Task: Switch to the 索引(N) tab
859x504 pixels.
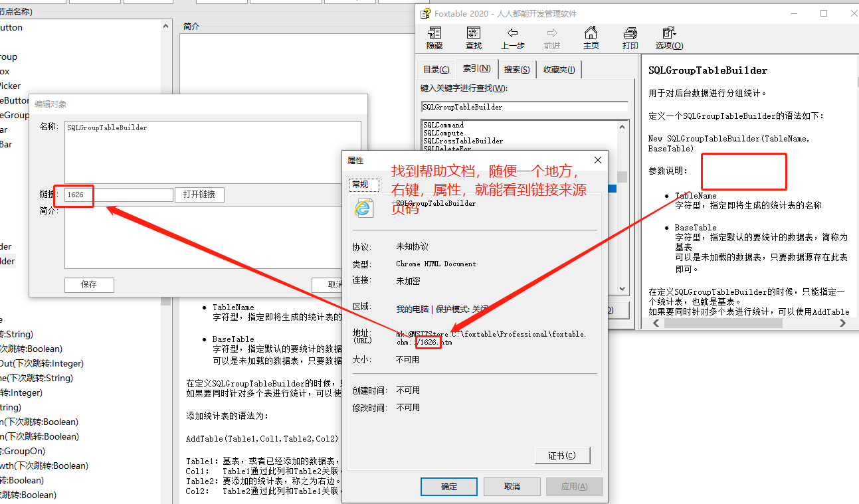Action: click(x=477, y=68)
